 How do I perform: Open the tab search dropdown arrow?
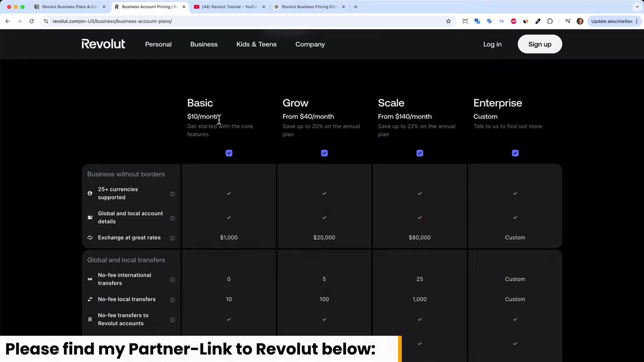(x=637, y=7)
